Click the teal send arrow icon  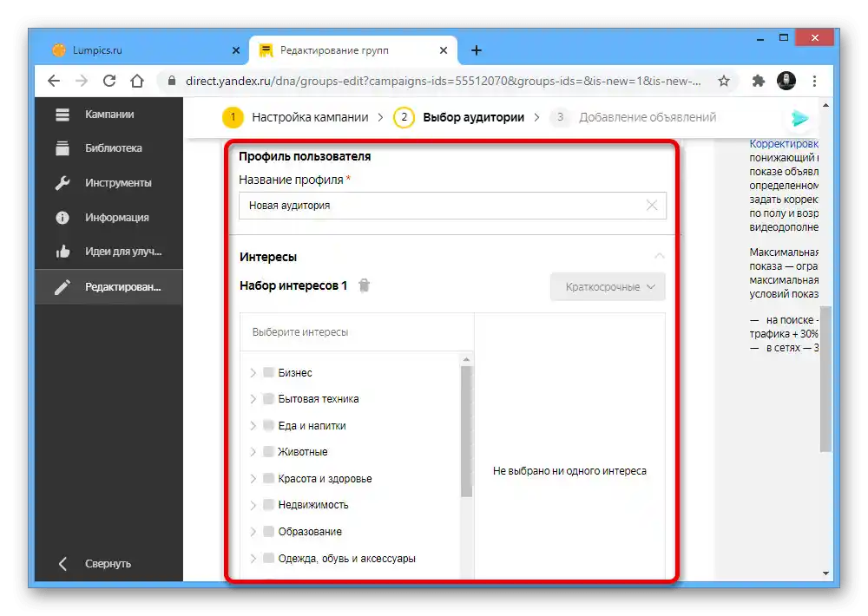799,118
